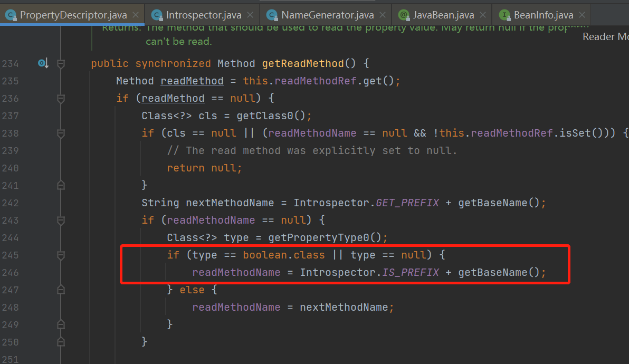The height and width of the screenshot is (364, 629).
Task: Click getPropertyType0() call on line 244
Action: point(325,238)
